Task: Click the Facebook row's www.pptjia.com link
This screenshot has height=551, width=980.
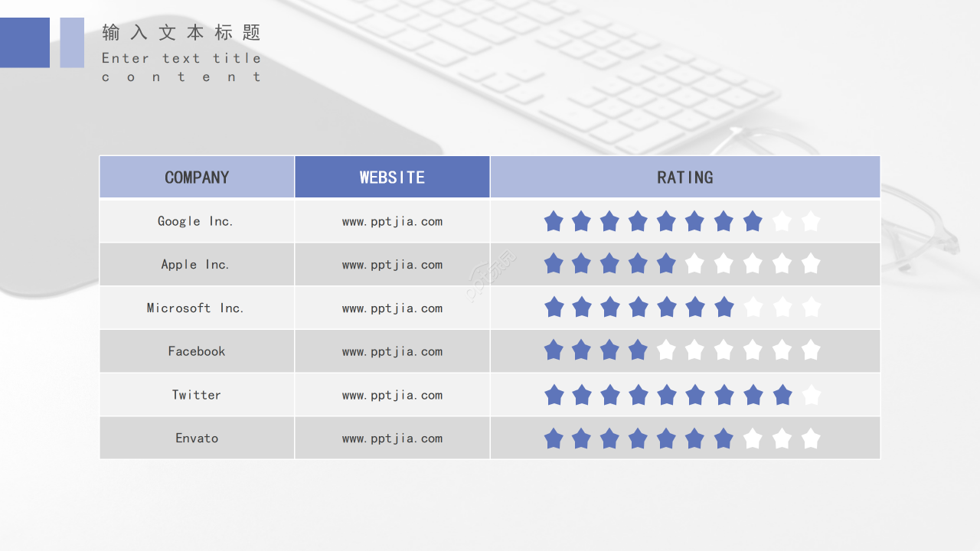Action: (392, 352)
